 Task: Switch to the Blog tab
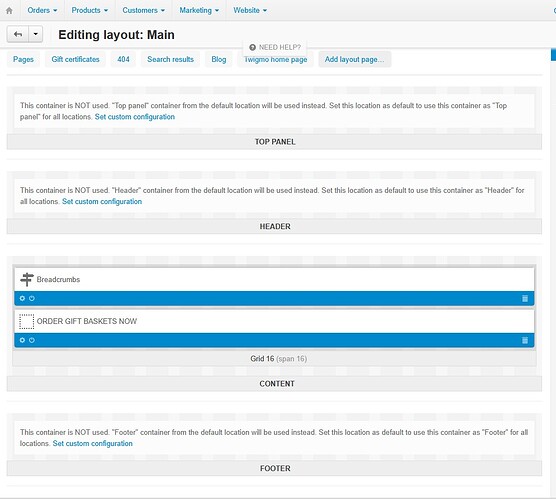pyautogui.click(x=219, y=59)
